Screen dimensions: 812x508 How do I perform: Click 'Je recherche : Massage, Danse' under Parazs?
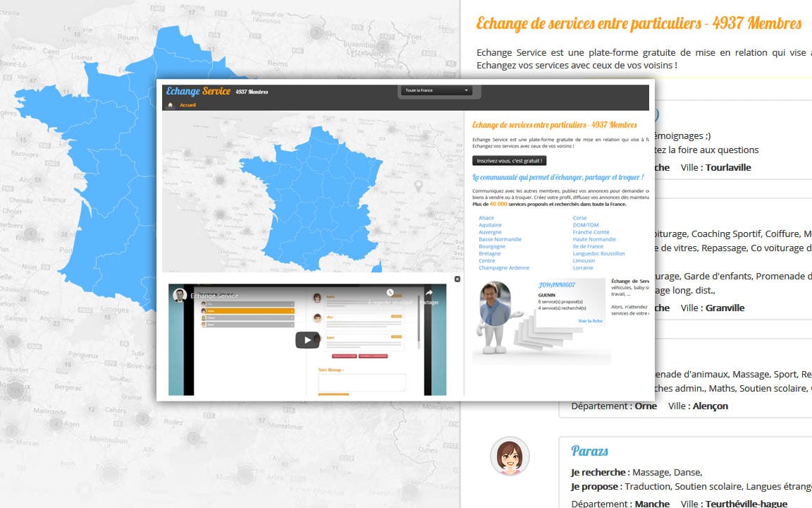click(636, 472)
